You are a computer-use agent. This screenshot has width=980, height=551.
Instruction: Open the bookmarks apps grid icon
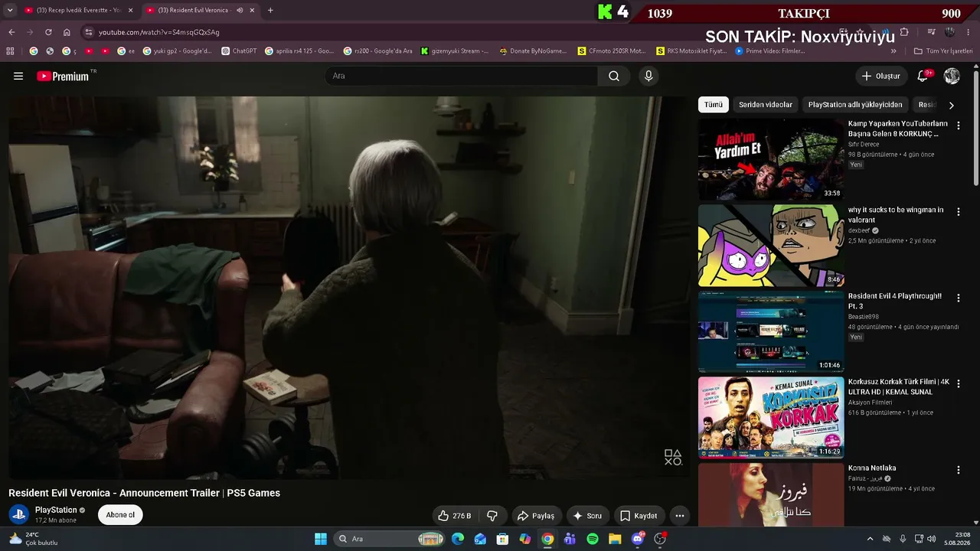[x=10, y=51]
